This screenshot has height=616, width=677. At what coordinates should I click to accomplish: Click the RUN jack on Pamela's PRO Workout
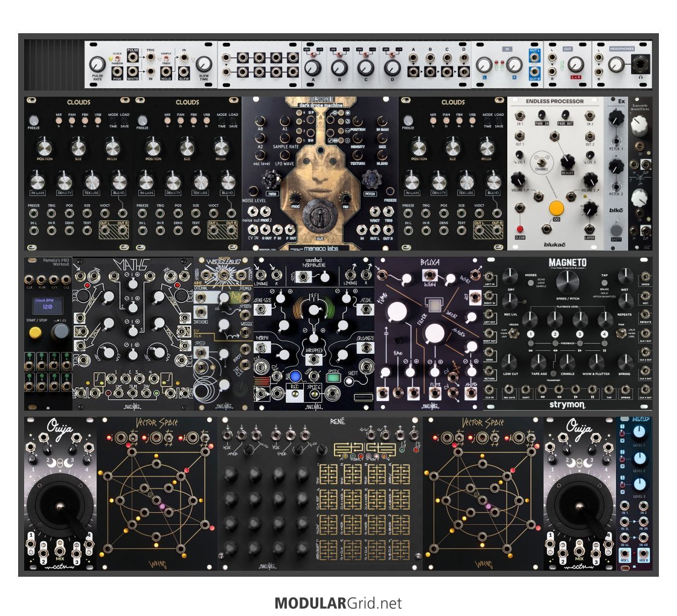pos(42,279)
